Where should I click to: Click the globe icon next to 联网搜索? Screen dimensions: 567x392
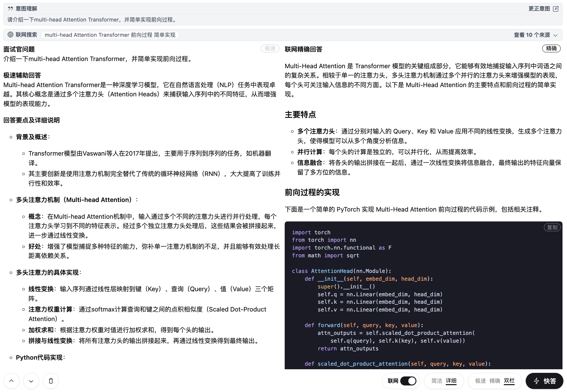[10, 35]
